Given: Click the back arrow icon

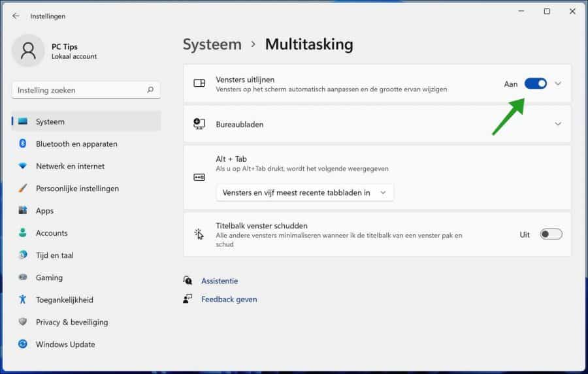Looking at the screenshot, I should point(16,16).
